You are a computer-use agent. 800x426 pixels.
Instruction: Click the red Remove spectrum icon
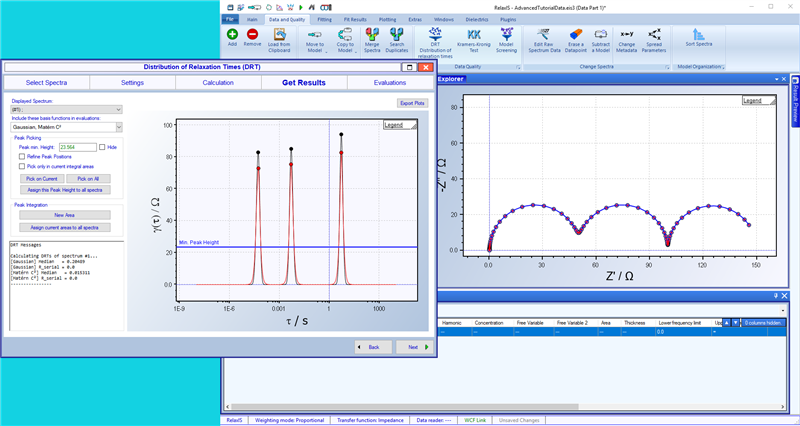pyautogui.click(x=252, y=35)
